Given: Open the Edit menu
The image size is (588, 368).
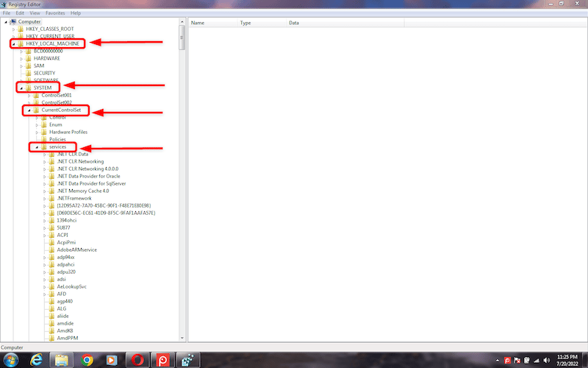Looking at the screenshot, I should (20, 13).
